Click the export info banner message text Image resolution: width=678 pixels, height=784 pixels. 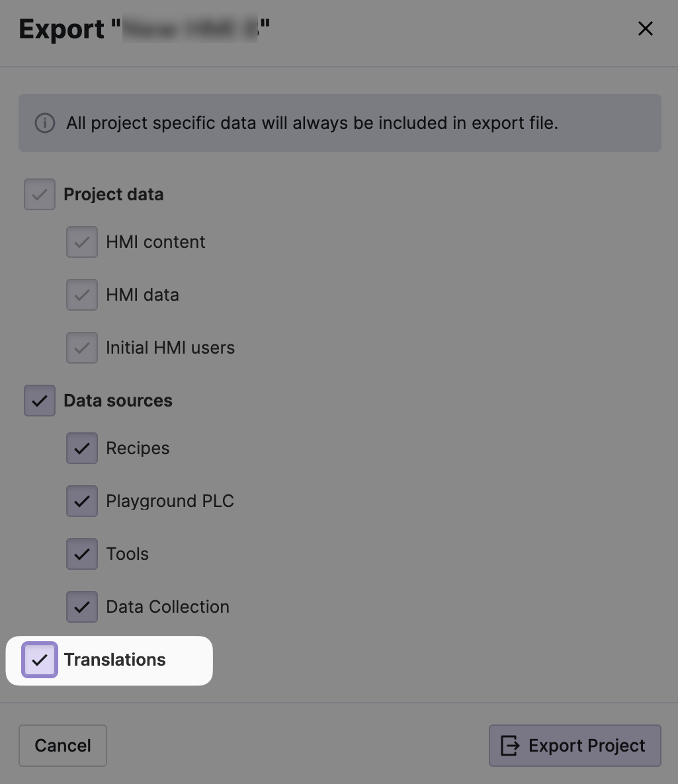(x=312, y=123)
